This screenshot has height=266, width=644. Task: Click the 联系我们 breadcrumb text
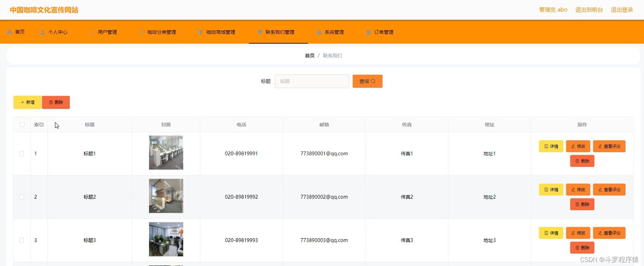(332, 56)
